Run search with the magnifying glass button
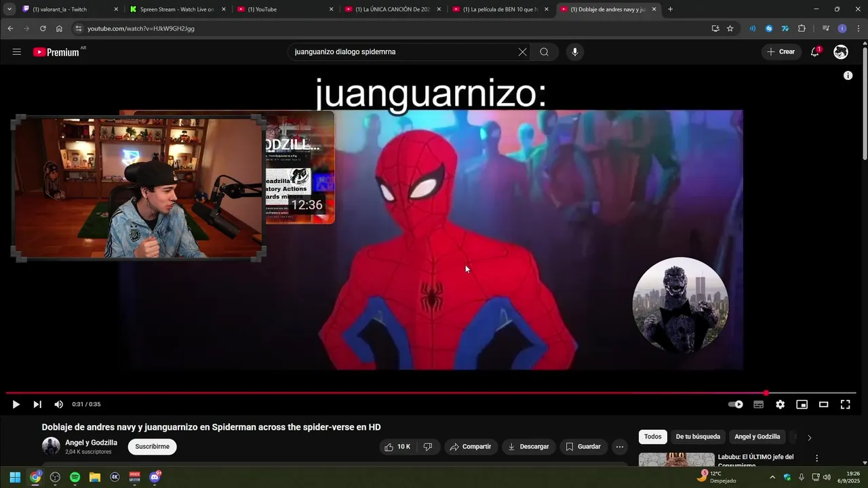Viewport: 868px width, 488px height. (x=544, y=52)
